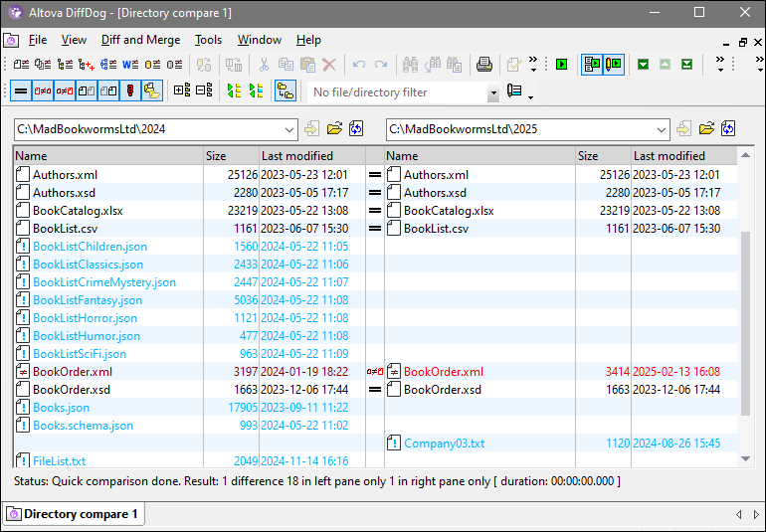Browse for left directory with the folder icon
The height and width of the screenshot is (532, 766).
click(334, 129)
